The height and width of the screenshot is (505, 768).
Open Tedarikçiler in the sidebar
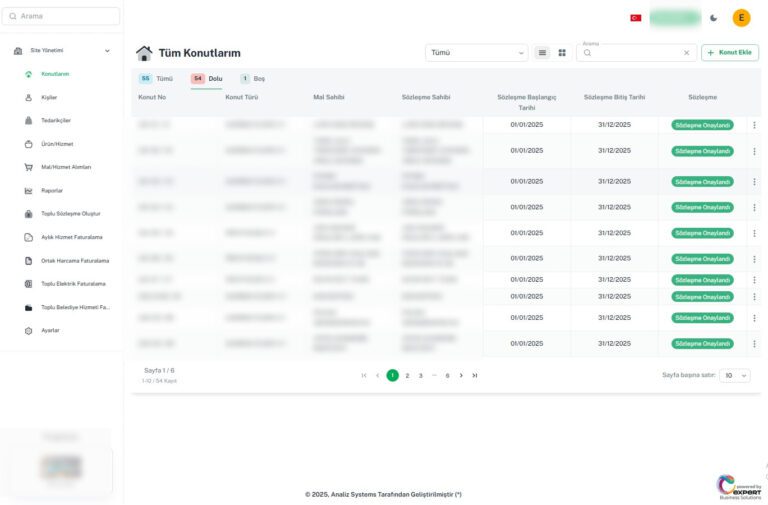55,120
